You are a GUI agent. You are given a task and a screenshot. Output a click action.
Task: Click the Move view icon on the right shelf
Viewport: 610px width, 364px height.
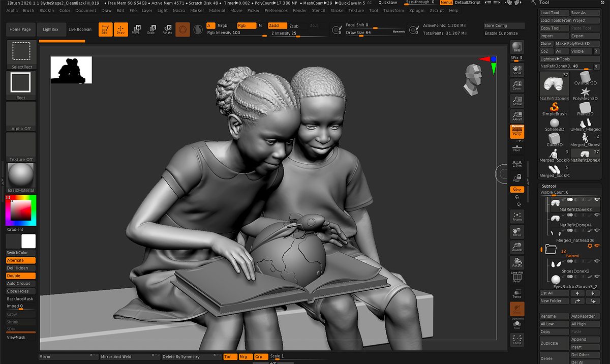(x=517, y=231)
